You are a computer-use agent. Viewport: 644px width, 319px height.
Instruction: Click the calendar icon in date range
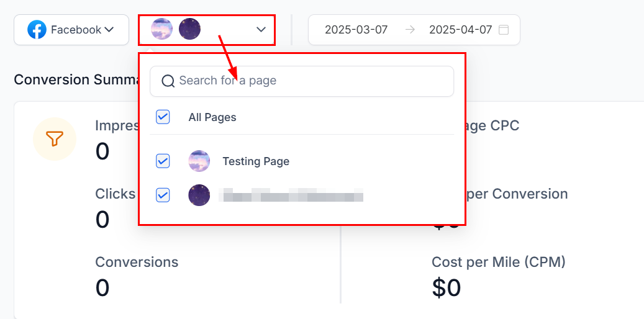click(504, 30)
